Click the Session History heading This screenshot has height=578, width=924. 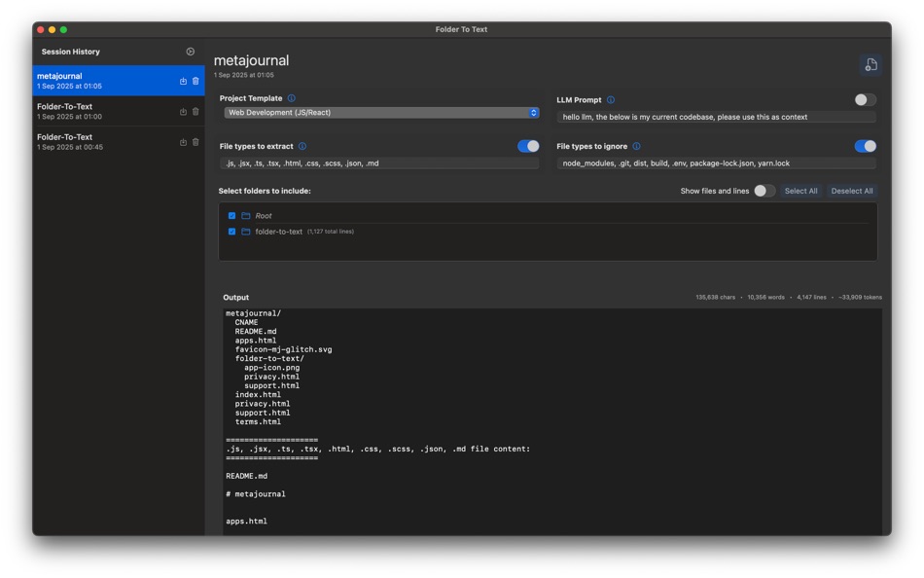pyautogui.click(x=71, y=52)
